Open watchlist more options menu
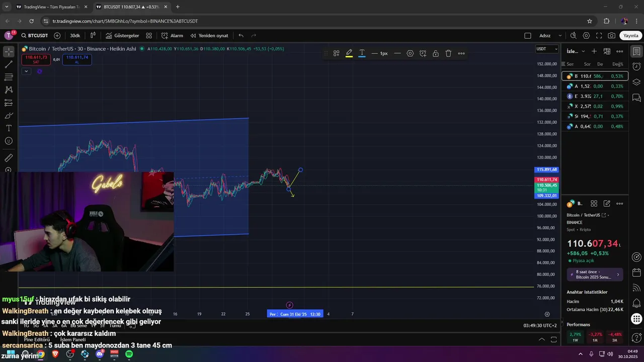644x362 pixels. point(620,51)
